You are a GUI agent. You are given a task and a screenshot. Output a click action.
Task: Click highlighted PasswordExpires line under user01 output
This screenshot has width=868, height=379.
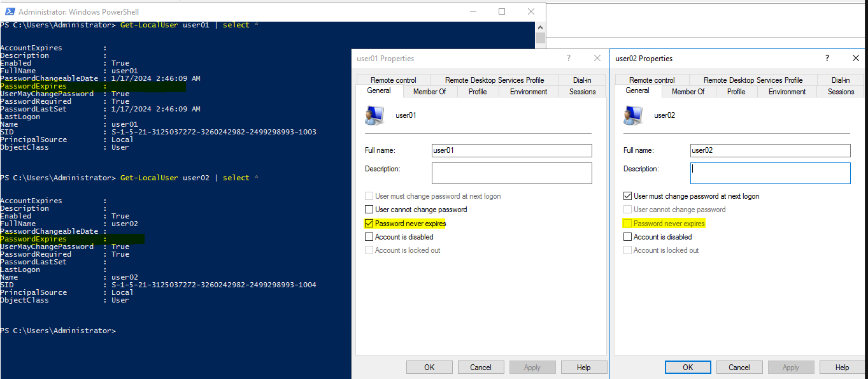pyautogui.click(x=93, y=87)
